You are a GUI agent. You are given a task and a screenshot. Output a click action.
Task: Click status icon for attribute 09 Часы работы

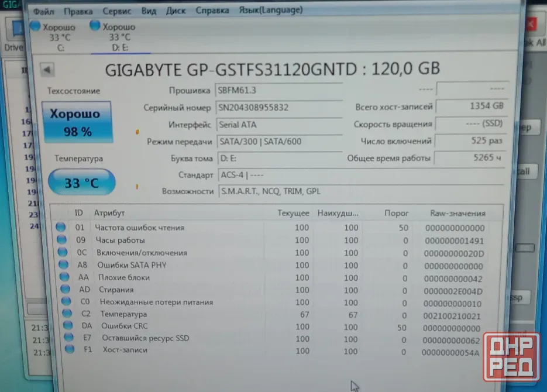[x=62, y=239]
